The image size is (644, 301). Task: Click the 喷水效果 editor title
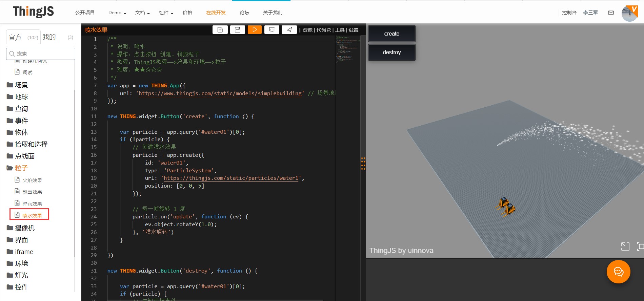pyautogui.click(x=96, y=30)
